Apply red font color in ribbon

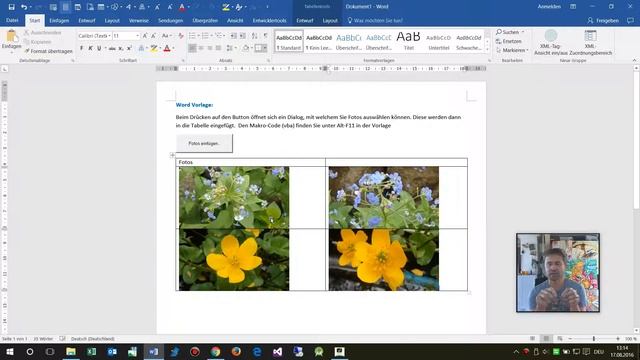[167, 48]
